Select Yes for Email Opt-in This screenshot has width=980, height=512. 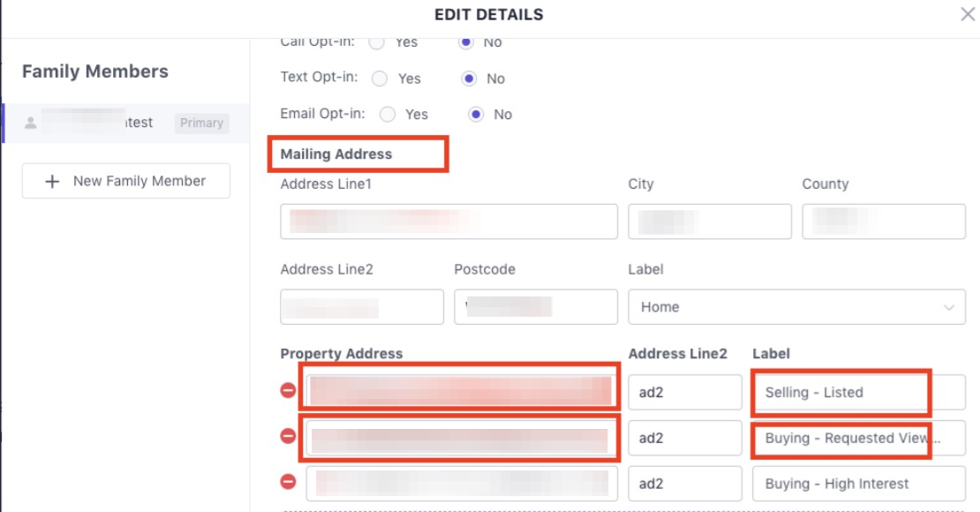click(x=387, y=114)
